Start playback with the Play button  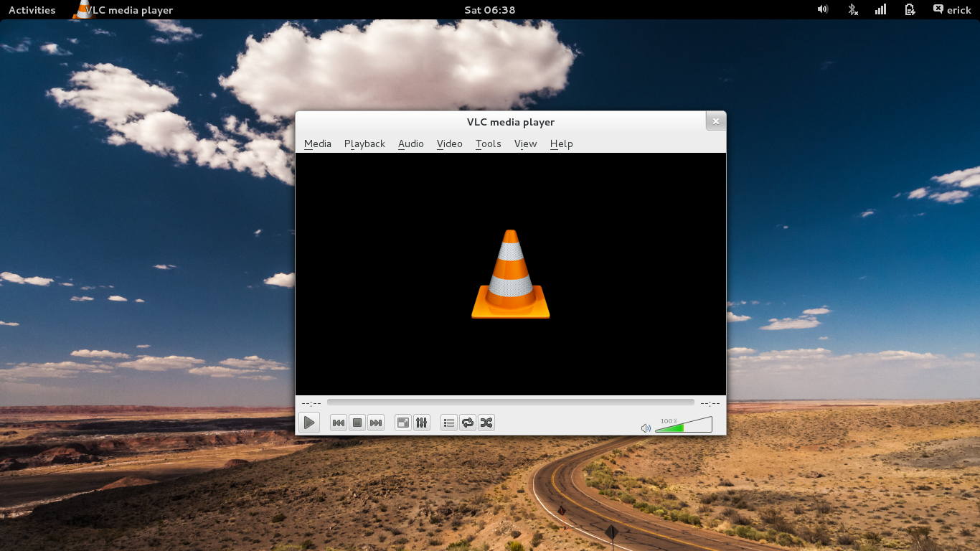[x=309, y=423]
